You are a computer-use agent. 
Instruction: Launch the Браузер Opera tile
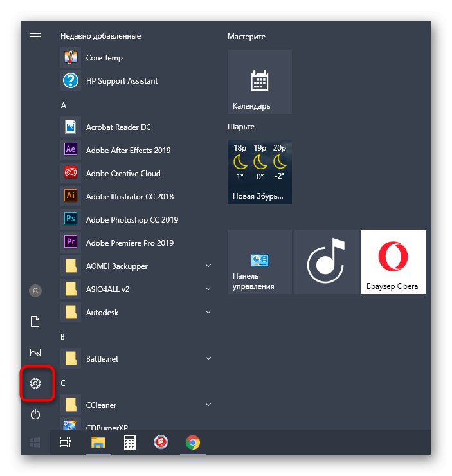[393, 262]
